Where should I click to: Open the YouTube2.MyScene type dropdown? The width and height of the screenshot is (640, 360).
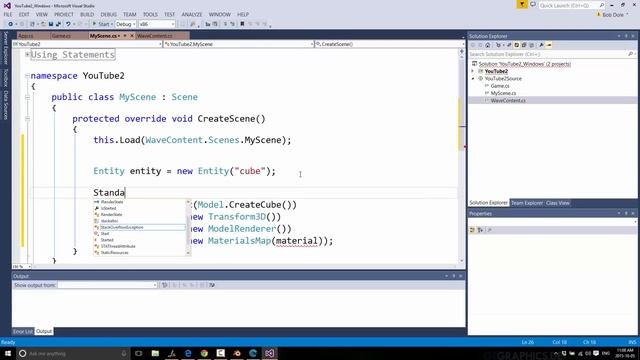tap(238, 44)
